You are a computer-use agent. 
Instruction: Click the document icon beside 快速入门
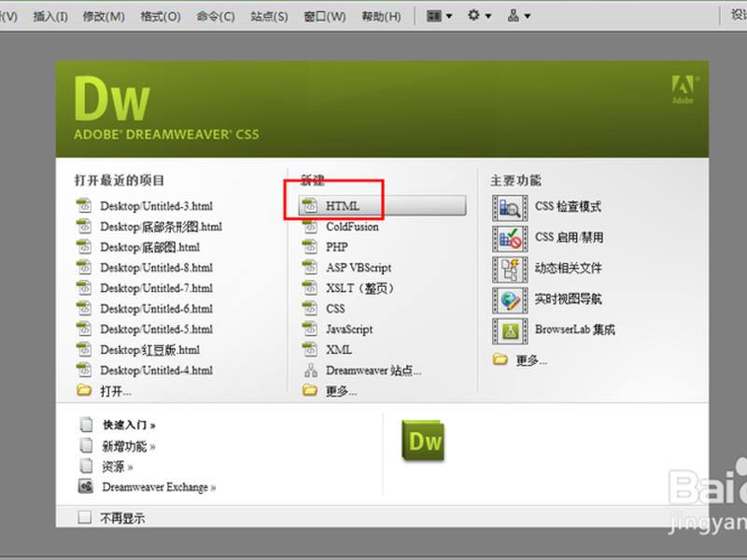click(86, 425)
